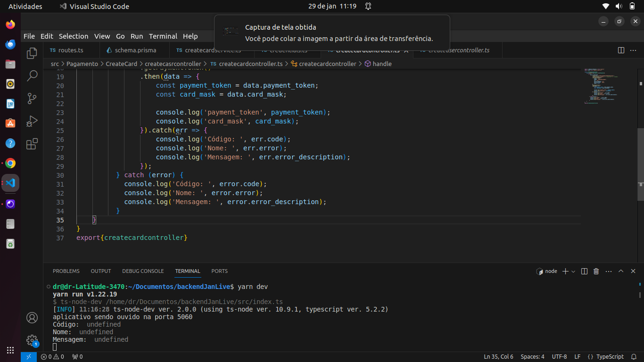The width and height of the screenshot is (644, 362).
Task: Open editor More Actions ellipsis
Action: coord(634,50)
